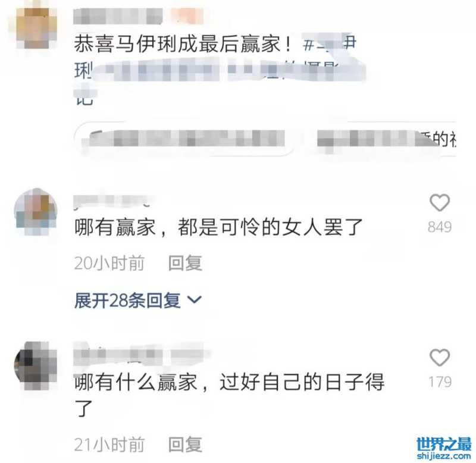Click the 世界之最 shijiezz.com watermark
The width and height of the screenshot is (476, 463).
[444, 449]
